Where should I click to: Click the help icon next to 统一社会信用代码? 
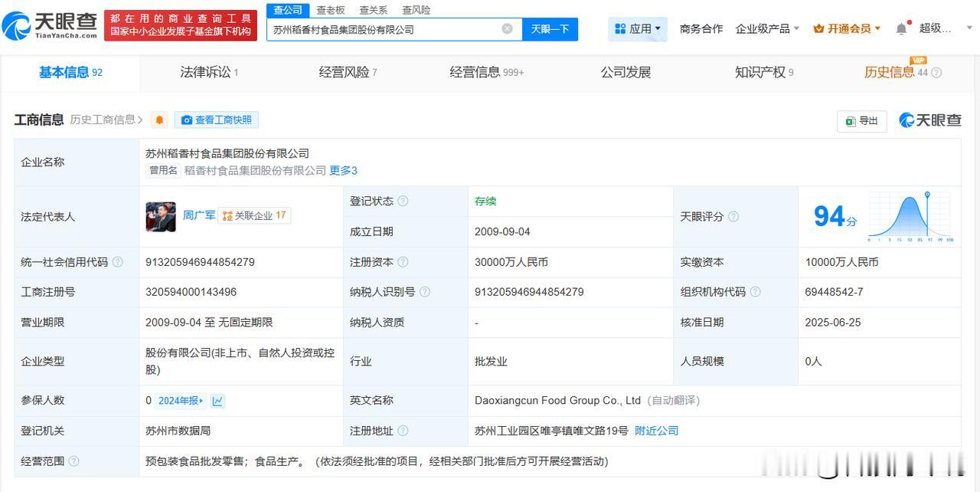click(117, 262)
